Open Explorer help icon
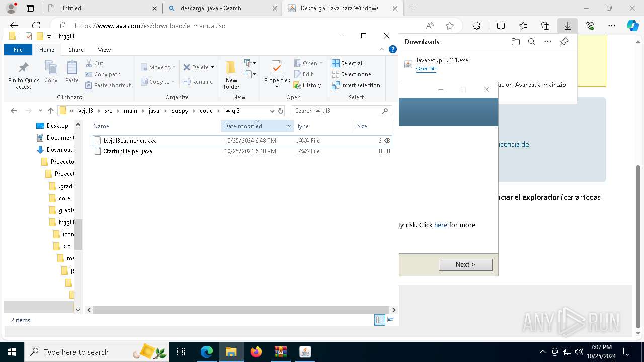Viewport: 644px width, 362px height. pyautogui.click(x=393, y=50)
